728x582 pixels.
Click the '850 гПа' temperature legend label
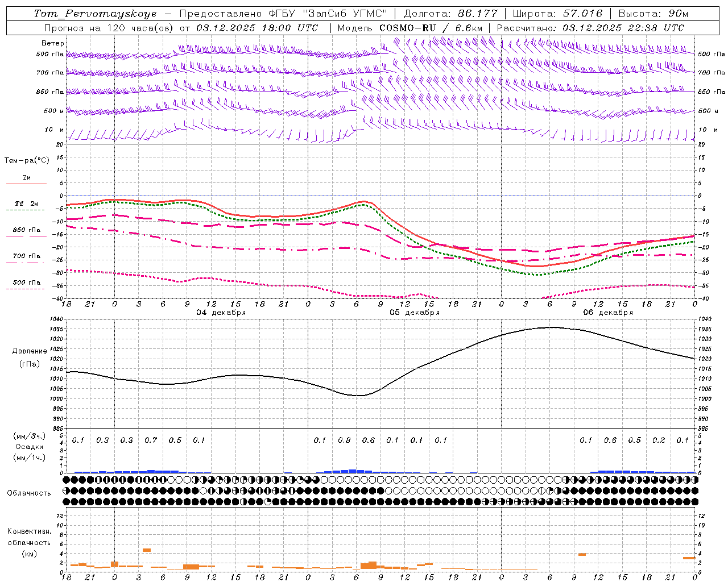click(x=27, y=230)
